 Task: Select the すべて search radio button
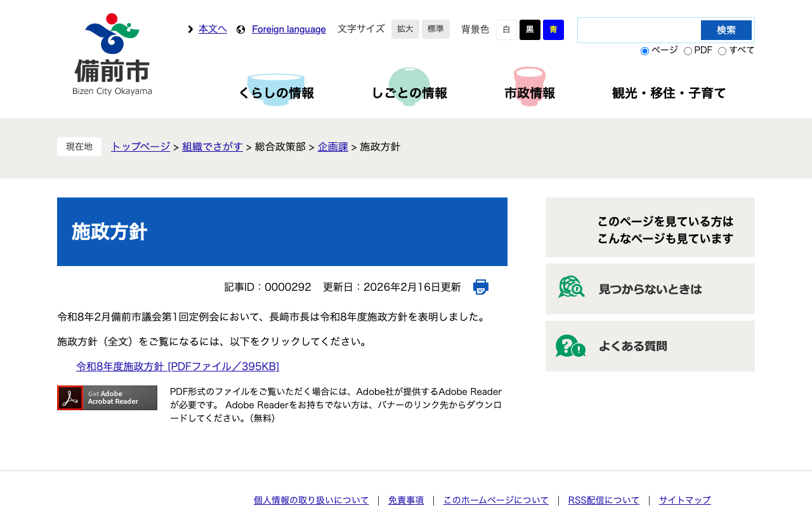722,51
